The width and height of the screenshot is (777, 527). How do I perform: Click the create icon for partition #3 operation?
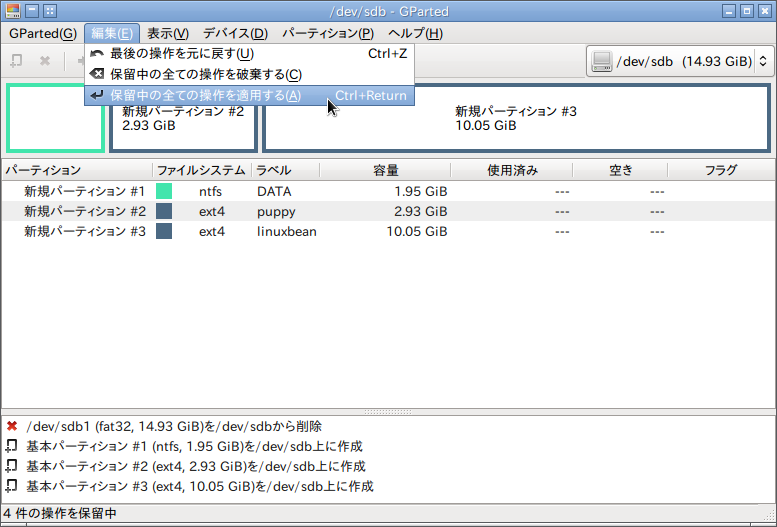coord(12,485)
